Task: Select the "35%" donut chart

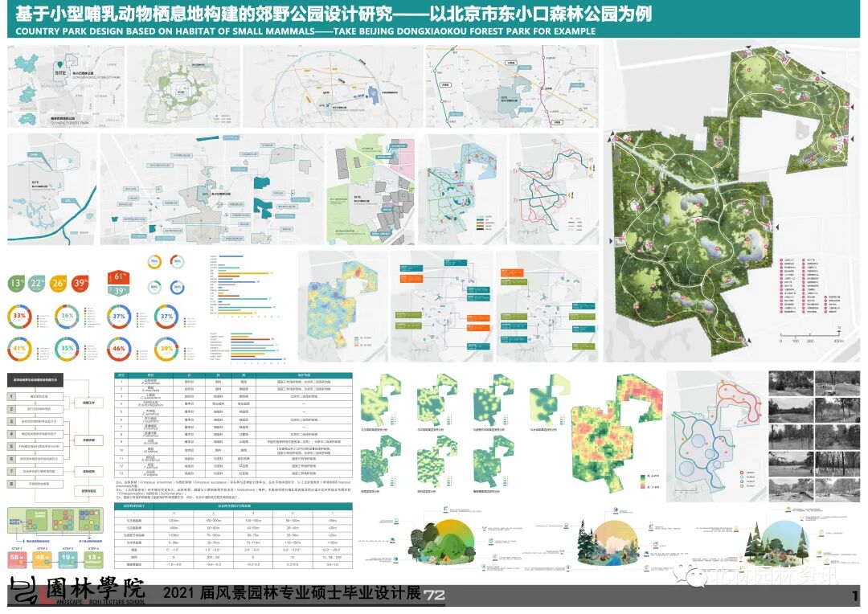Action: (x=67, y=350)
